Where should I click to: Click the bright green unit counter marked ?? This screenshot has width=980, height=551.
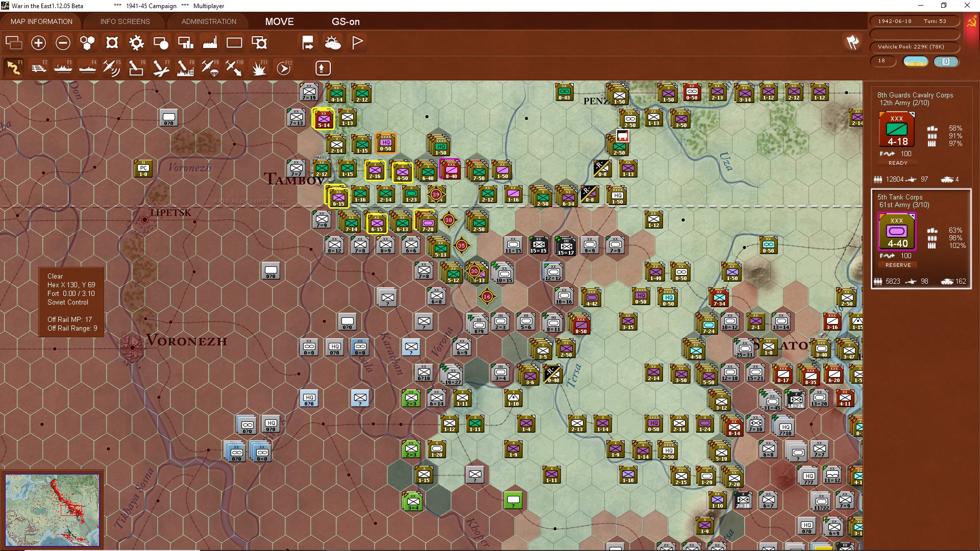[513, 500]
